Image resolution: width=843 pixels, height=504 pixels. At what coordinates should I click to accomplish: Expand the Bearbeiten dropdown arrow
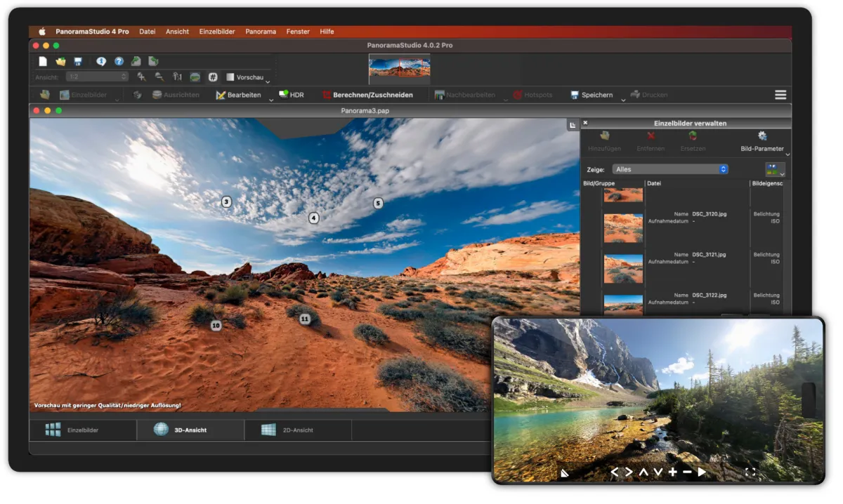pos(271,100)
